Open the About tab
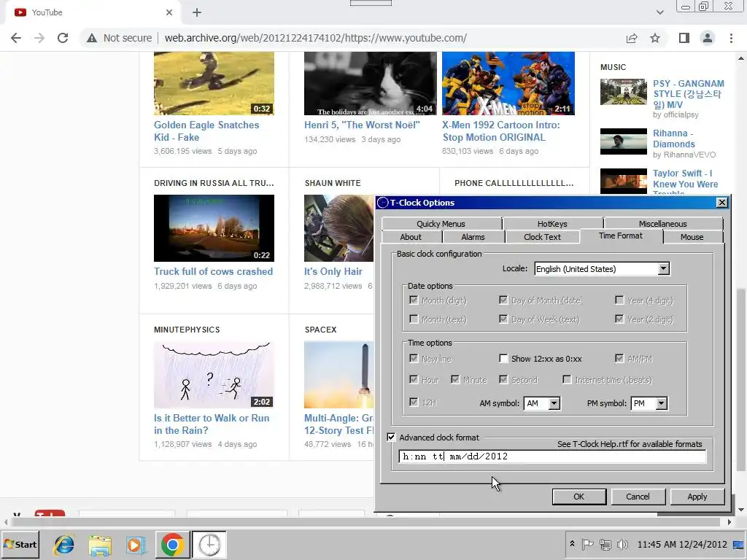This screenshot has width=747, height=560. click(x=411, y=237)
